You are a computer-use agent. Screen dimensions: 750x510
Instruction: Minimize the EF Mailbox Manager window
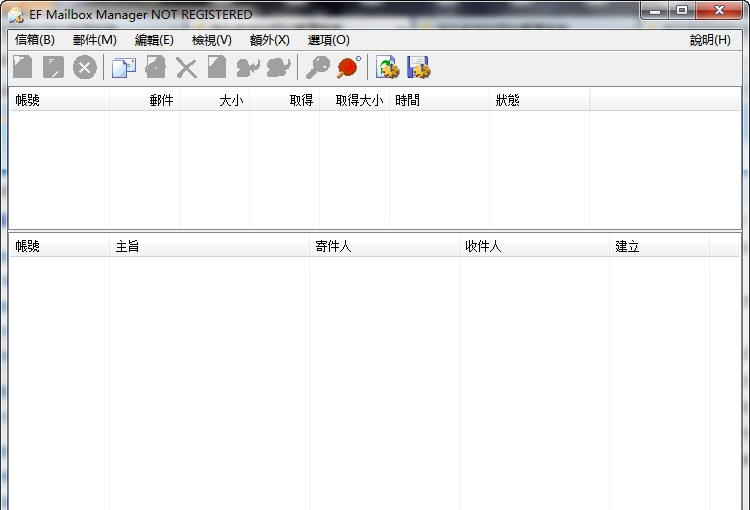(655, 11)
